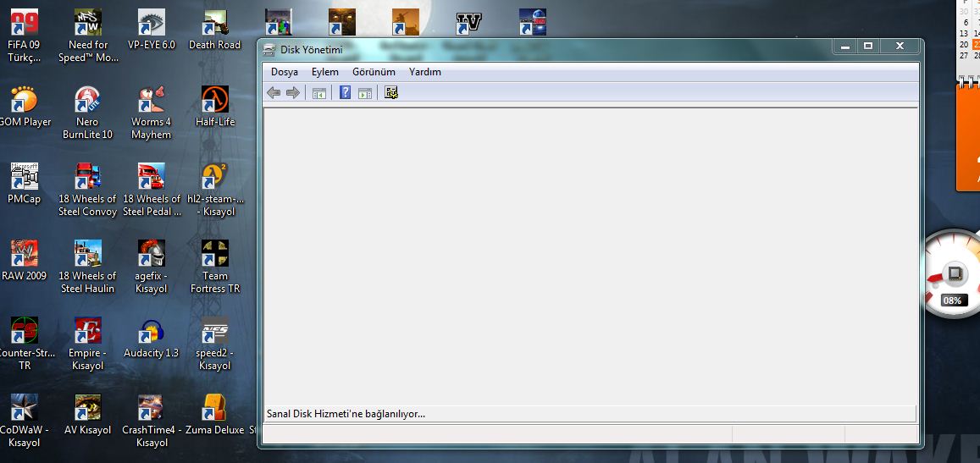The image size is (980, 463).
Task: Open the Dosya menu
Action: tap(284, 72)
